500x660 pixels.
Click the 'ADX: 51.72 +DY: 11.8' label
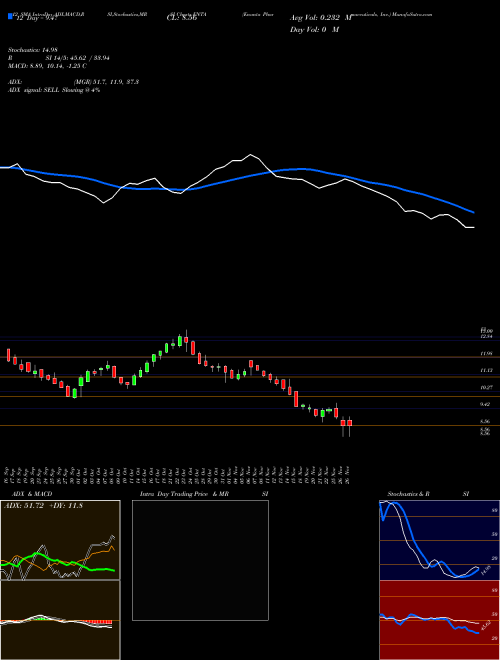click(x=43, y=506)
